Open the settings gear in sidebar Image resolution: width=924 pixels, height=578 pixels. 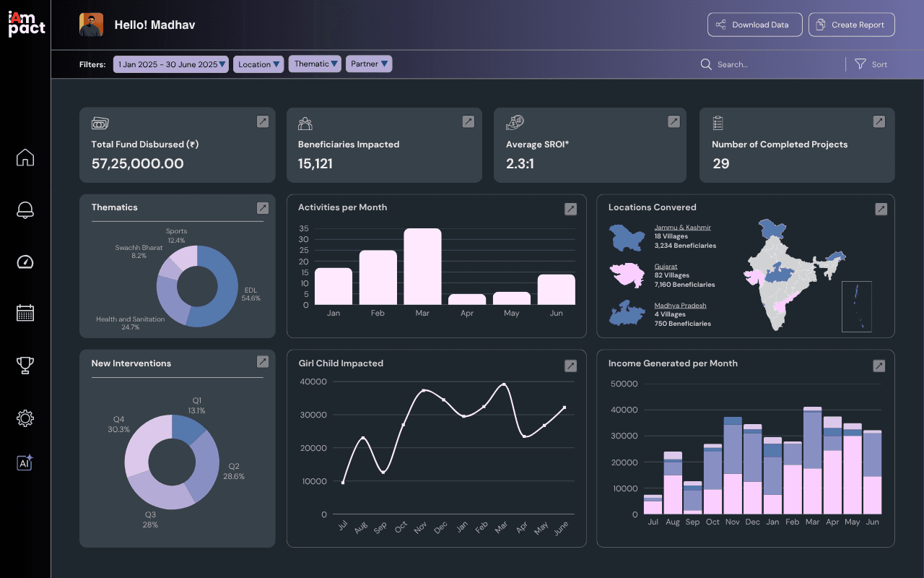pyautogui.click(x=25, y=418)
